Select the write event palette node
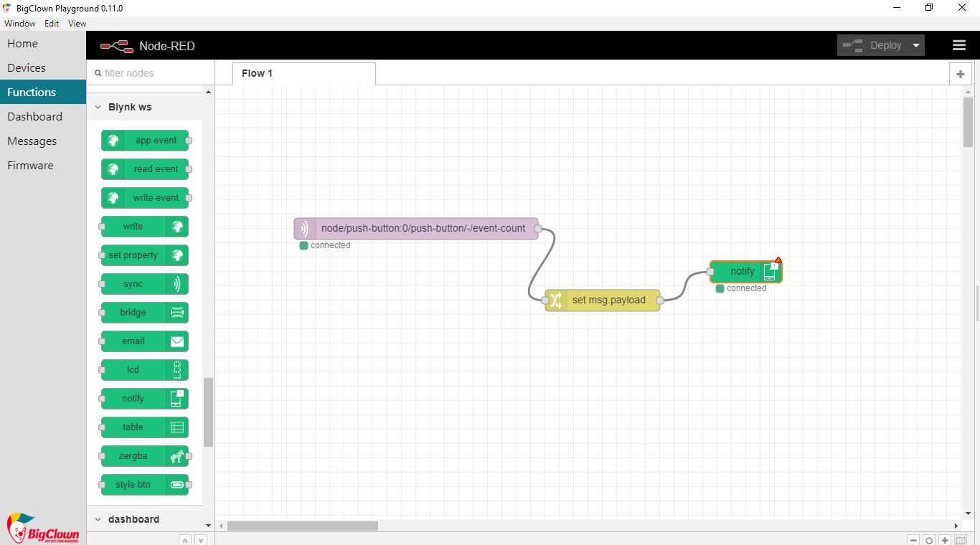This screenshot has height=545, width=980. (x=145, y=198)
